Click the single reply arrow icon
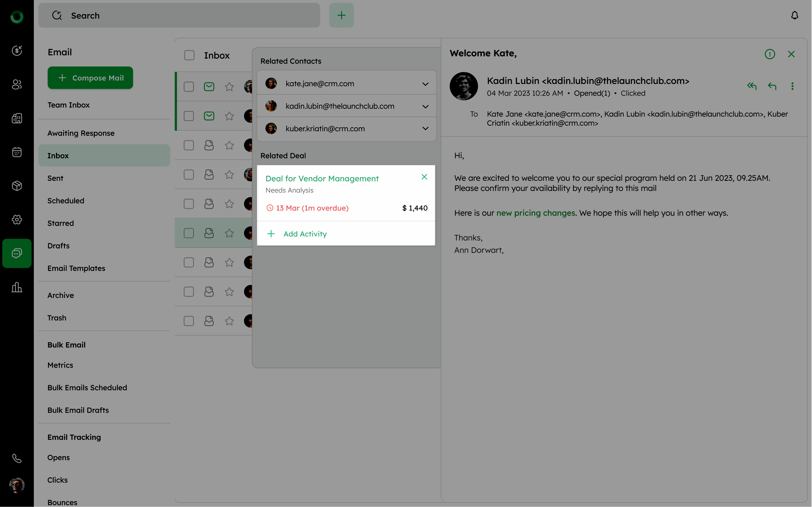 pos(772,86)
